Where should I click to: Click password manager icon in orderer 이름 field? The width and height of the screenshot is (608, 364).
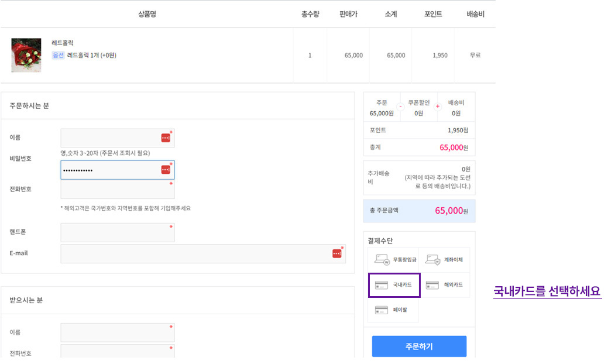166,138
